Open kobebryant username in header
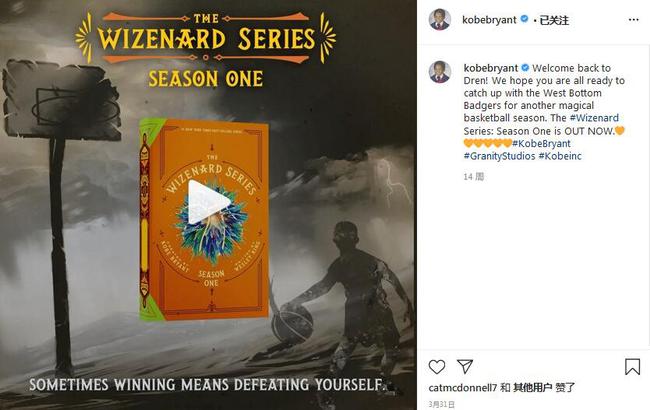Screen dimensions: 650x410 click(489, 20)
